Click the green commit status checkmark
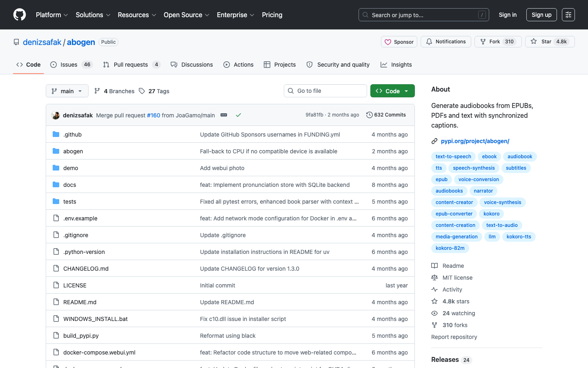Viewport: 588px width, 368px height. 238,115
